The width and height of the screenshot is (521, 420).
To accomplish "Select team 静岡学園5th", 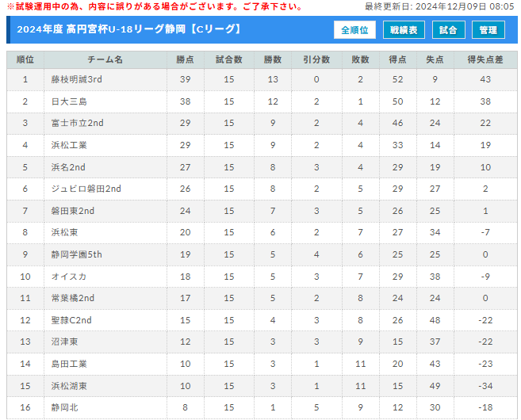I will (76, 254).
